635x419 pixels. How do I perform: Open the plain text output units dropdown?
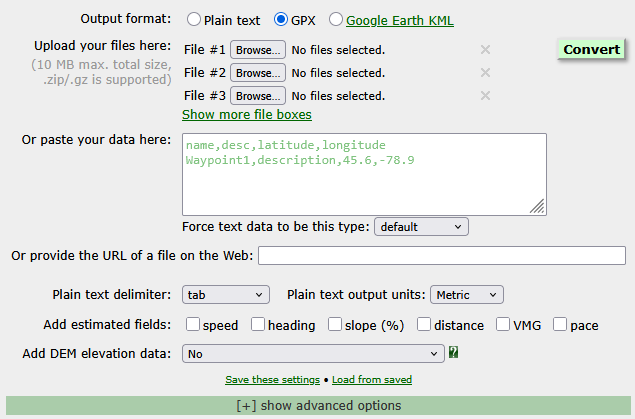click(466, 295)
